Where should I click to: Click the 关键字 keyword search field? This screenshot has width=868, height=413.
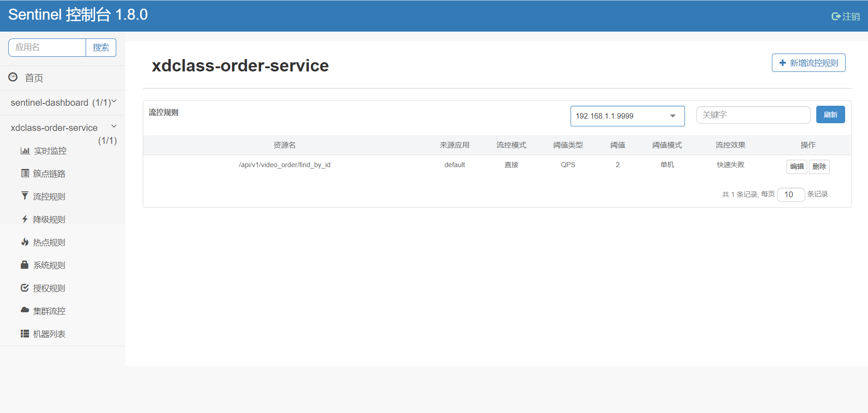pyautogui.click(x=753, y=115)
